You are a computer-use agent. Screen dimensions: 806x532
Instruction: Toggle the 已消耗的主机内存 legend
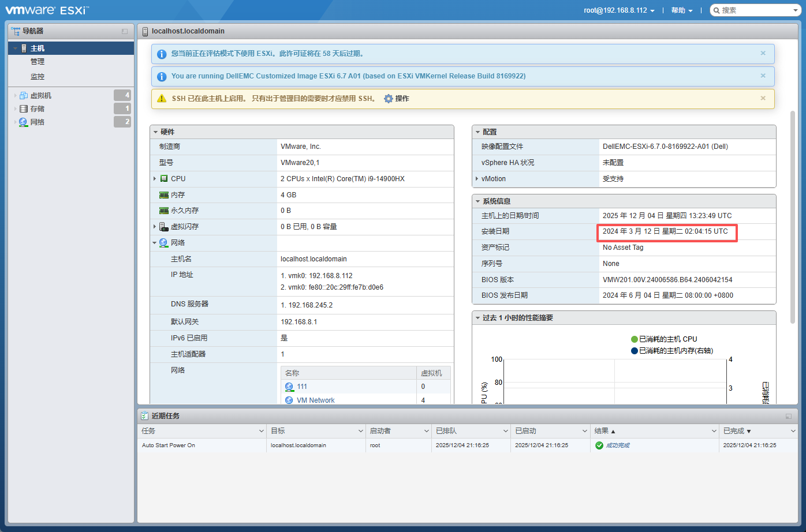(x=672, y=351)
